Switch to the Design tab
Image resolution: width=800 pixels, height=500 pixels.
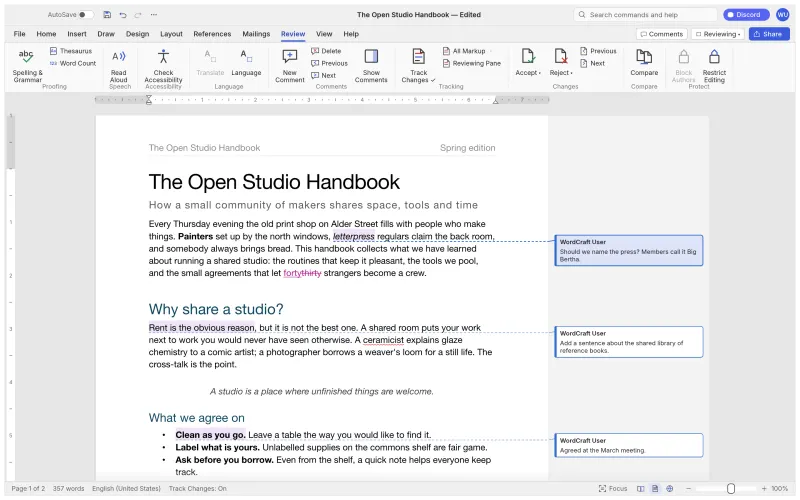click(x=137, y=34)
